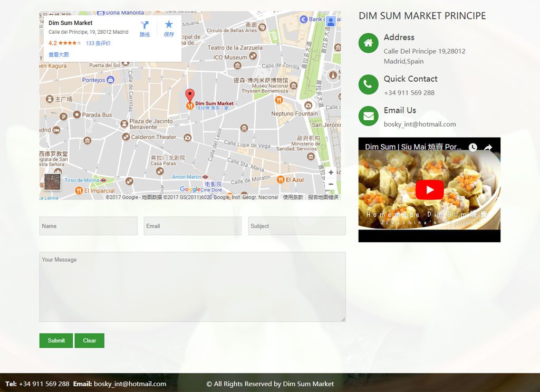Viewport: 540px width, 392px height.
Task: Clear the contact form
Action: click(90, 341)
